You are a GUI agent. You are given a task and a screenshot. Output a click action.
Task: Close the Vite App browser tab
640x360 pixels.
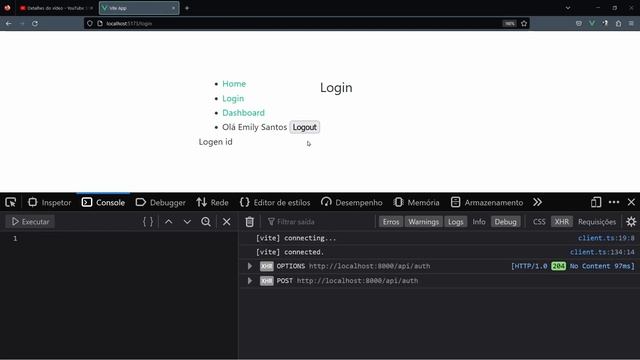click(x=173, y=8)
